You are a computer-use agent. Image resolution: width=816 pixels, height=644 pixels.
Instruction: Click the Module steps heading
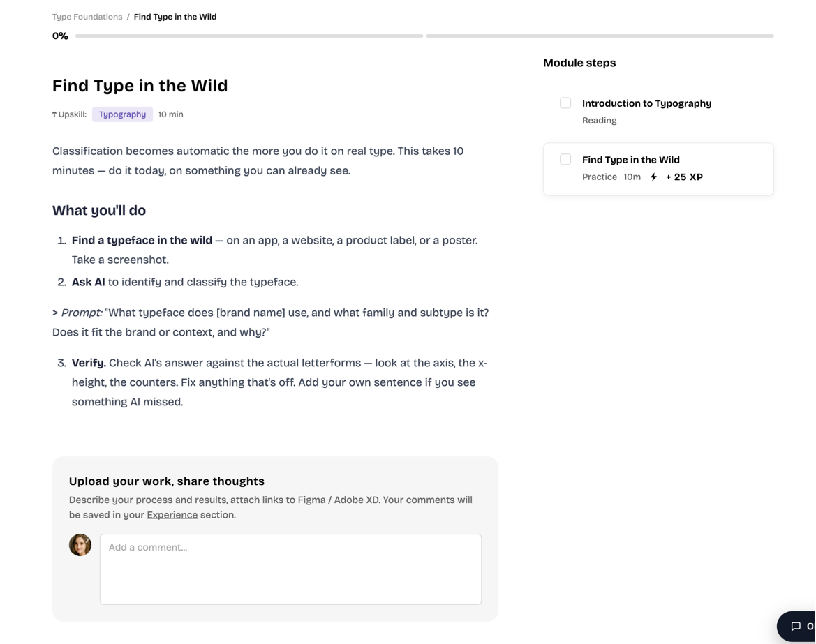pyautogui.click(x=579, y=63)
